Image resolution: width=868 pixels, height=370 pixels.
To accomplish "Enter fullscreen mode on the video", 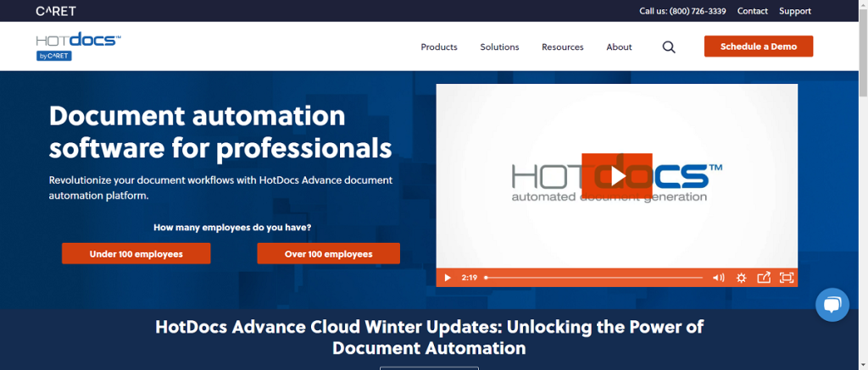I will coord(786,278).
